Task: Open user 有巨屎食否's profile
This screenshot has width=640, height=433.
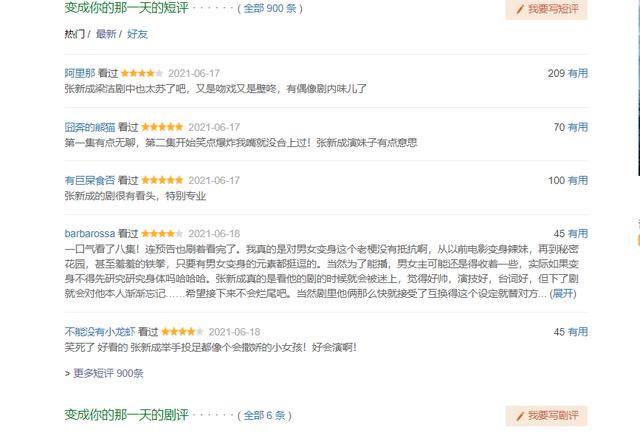Action: click(90, 180)
